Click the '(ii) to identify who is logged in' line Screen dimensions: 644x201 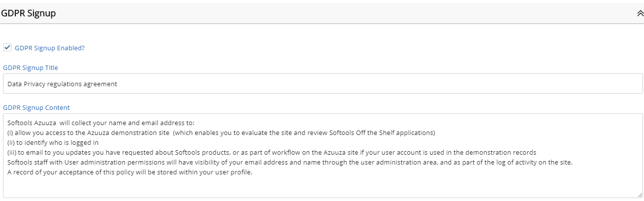coord(53,142)
